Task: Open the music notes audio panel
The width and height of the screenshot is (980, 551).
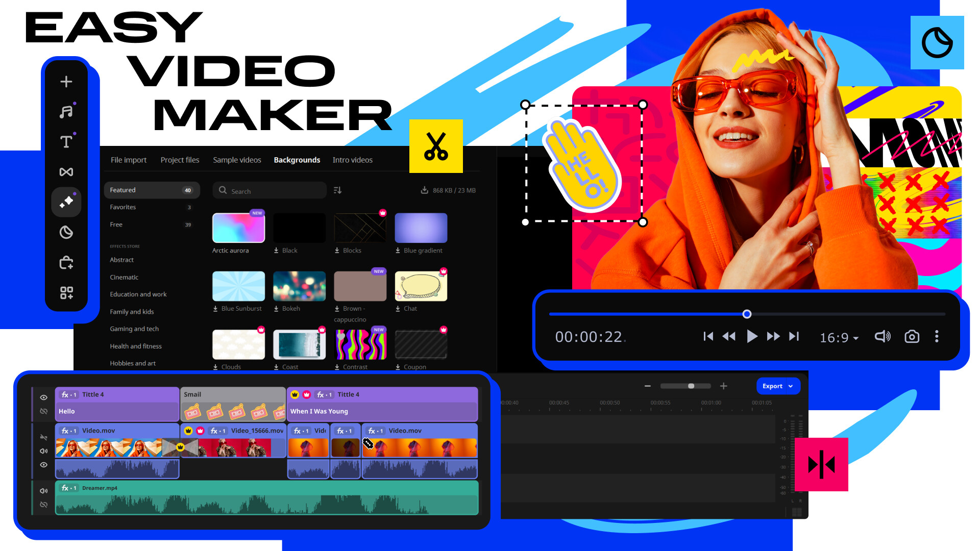Action: (66, 112)
